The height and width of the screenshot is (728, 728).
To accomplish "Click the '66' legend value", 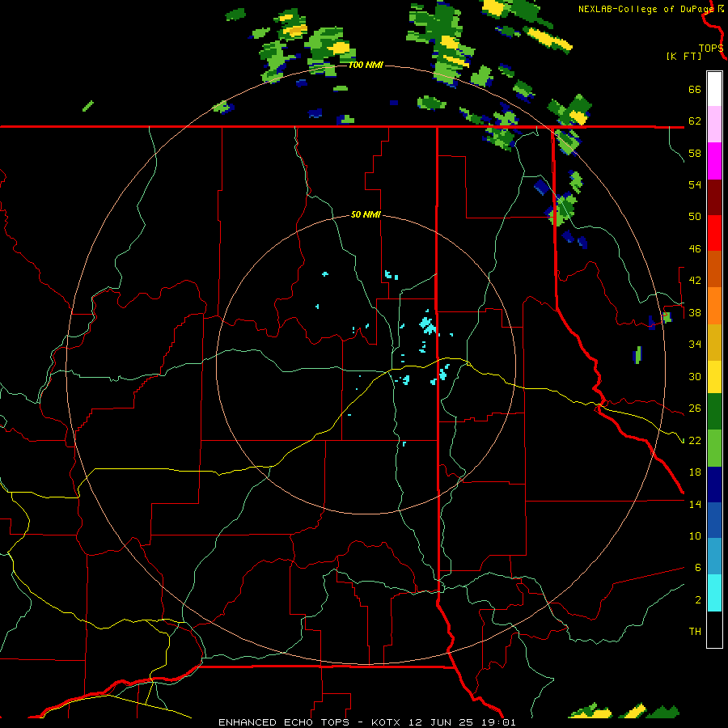I will 695,90.
